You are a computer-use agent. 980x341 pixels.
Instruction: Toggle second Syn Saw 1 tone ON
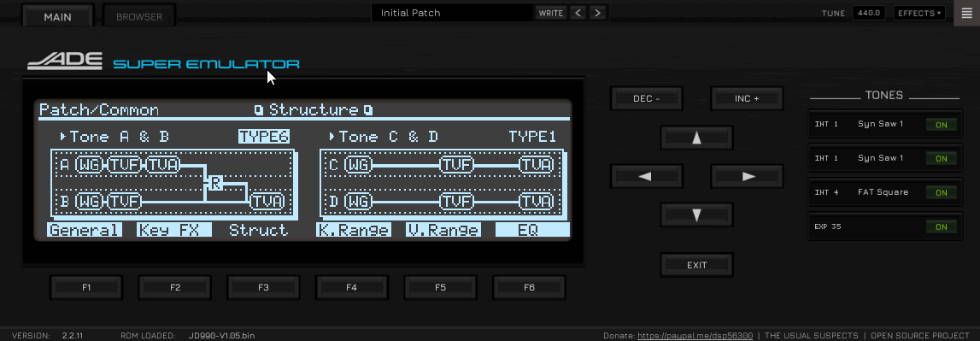tap(942, 158)
